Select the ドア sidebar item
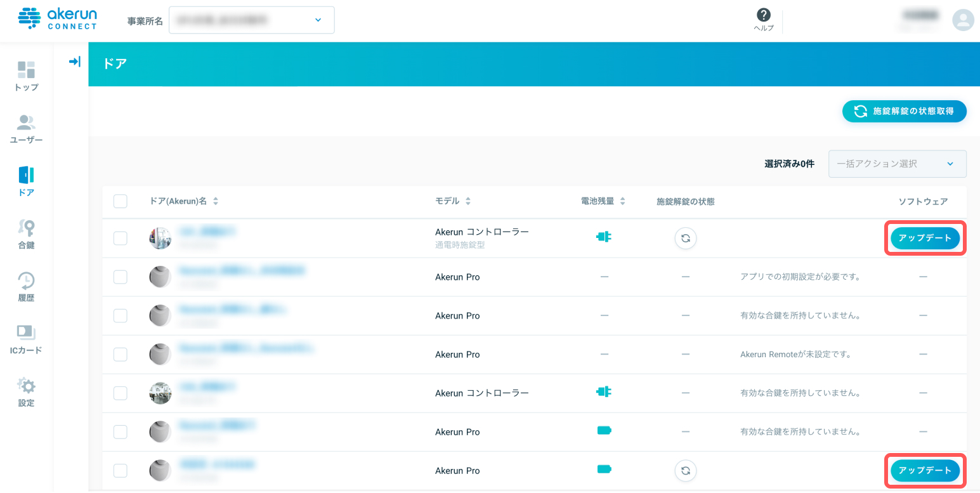The width and height of the screenshot is (980, 493). coord(26,182)
